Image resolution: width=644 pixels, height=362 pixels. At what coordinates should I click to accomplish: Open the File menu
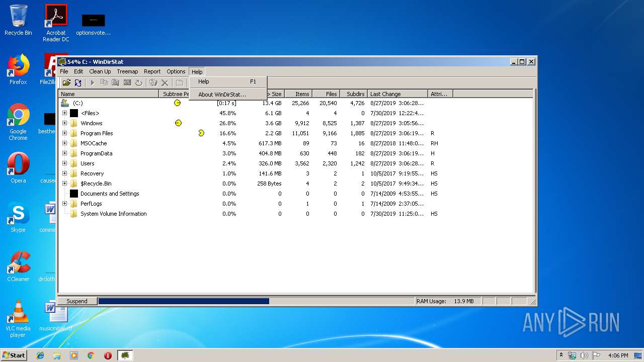pyautogui.click(x=64, y=71)
